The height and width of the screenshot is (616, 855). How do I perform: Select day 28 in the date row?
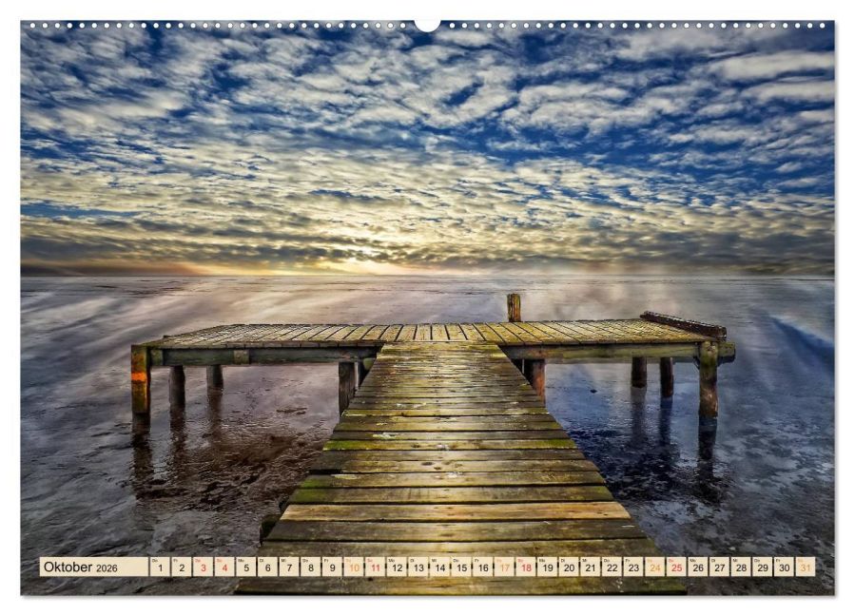[x=741, y=568]
